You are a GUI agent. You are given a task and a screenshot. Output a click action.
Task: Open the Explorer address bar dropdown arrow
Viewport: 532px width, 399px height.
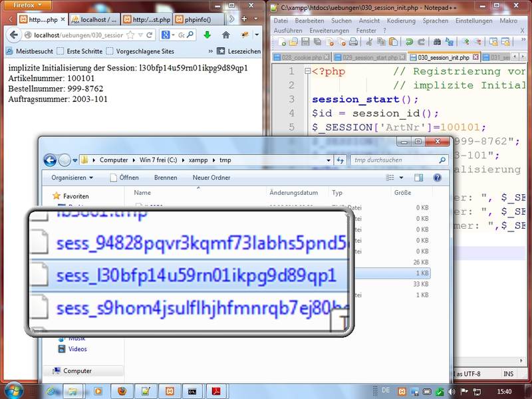329,160
